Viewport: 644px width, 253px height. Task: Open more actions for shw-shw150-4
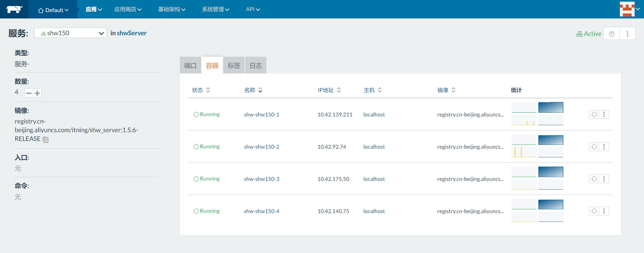click(604, 211)
